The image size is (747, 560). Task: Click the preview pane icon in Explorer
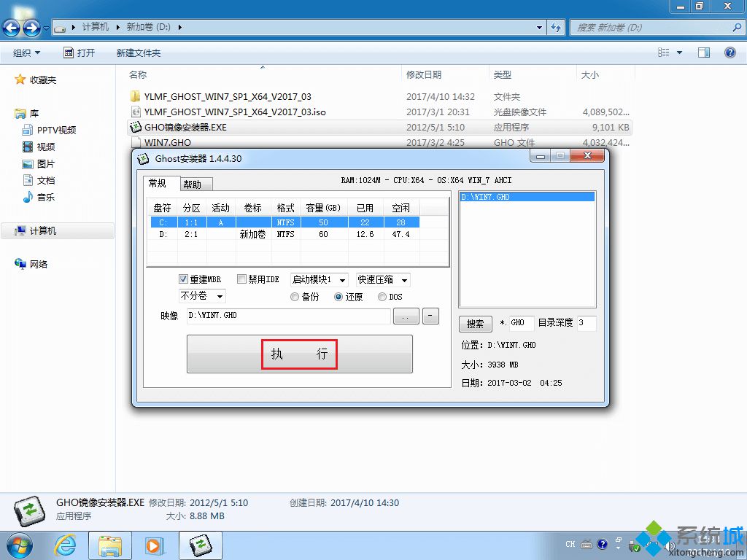click(703, 52)
